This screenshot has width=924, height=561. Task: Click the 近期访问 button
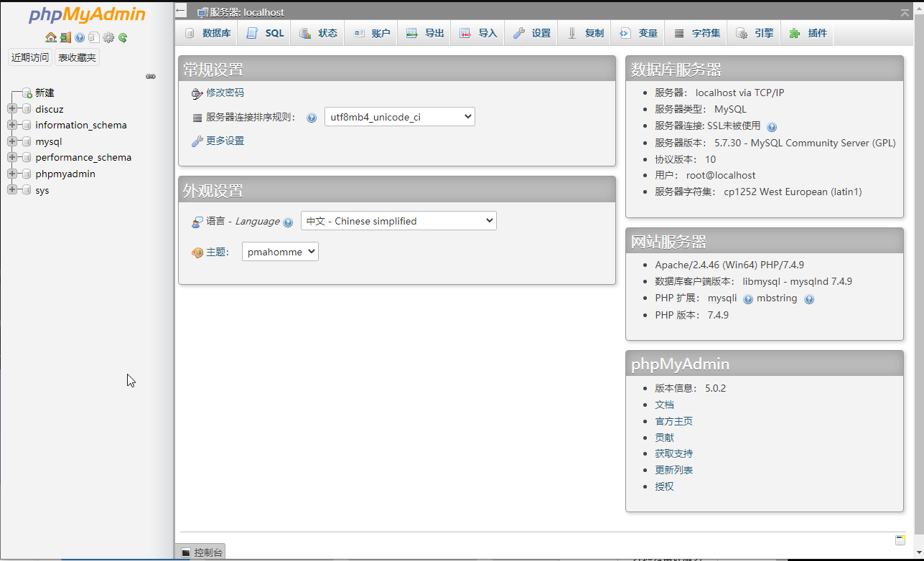pyautogui.click(x=30, y=57)
